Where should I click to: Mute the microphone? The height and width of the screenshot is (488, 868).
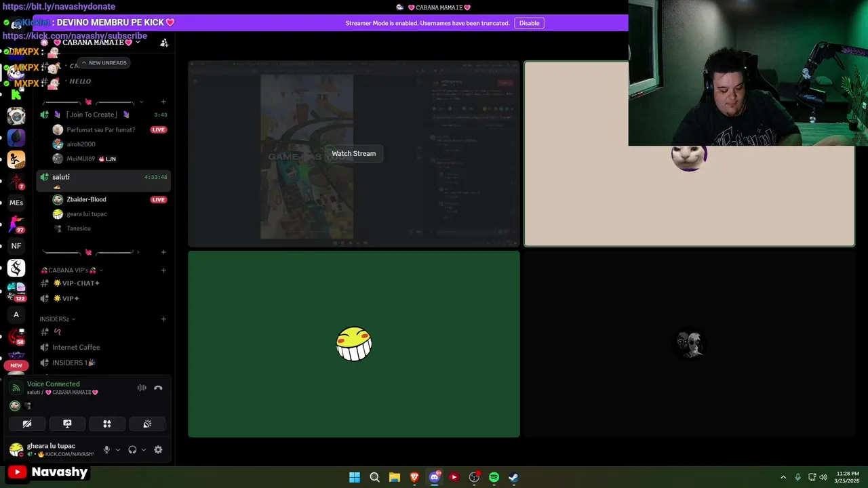coord(106,449)
